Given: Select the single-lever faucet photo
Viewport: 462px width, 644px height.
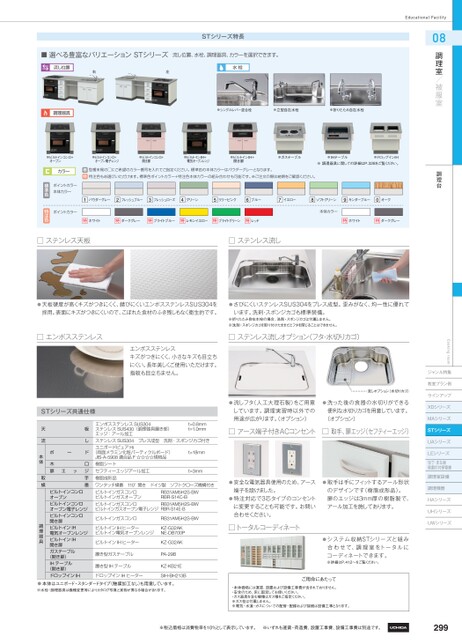Looking at the screenshot, I should [x=242, y=90].
